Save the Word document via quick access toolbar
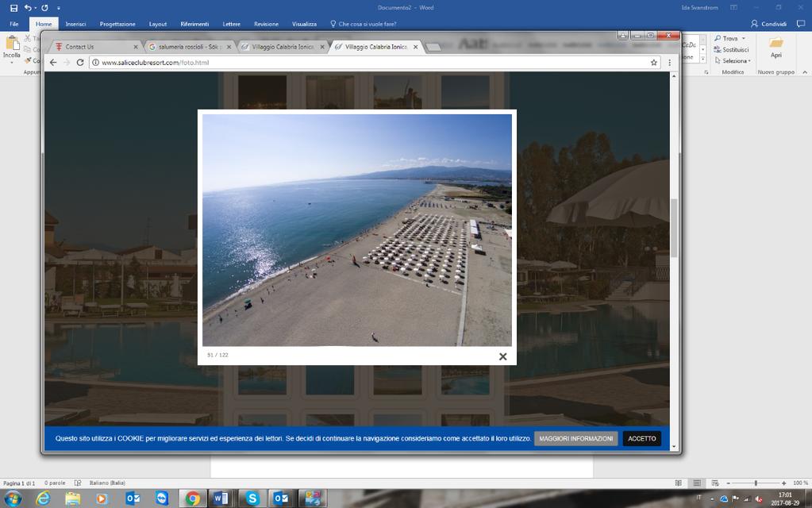Image resolution: width=812 pixels, height=508 pixels. (14, 8)
